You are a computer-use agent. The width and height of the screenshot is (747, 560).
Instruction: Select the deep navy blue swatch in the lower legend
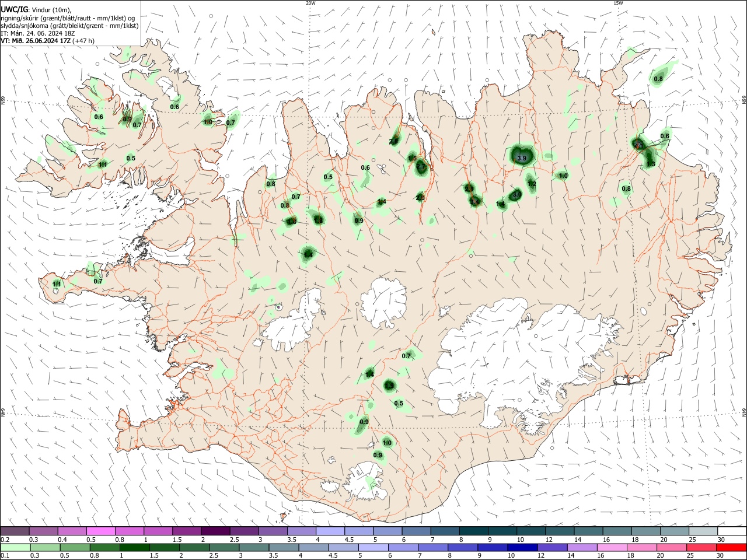click(x=521, y=548)
